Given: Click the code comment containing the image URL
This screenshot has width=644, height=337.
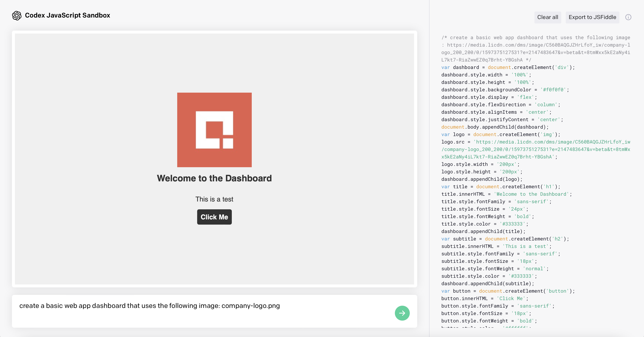Looking at the screenshot, I should pos(536,49).
